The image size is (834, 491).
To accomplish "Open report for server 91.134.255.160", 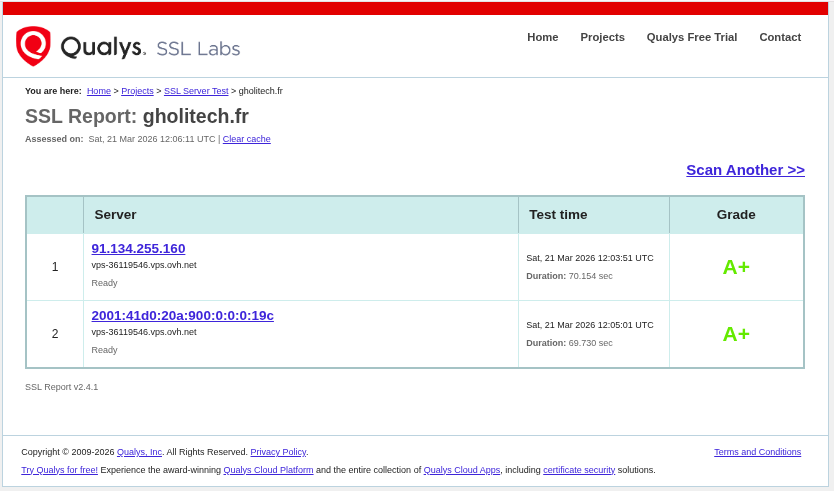I will coord(138,248).
